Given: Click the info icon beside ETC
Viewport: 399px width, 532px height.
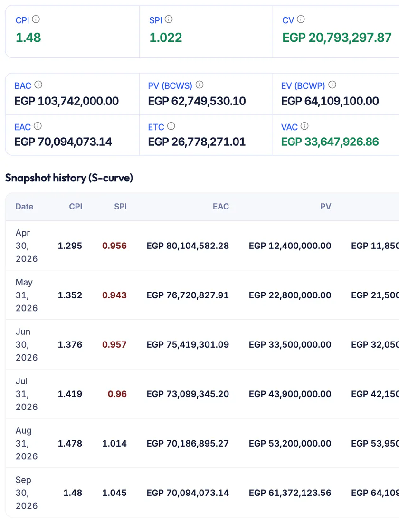Looking at the screenshot, I should [171, 126].
